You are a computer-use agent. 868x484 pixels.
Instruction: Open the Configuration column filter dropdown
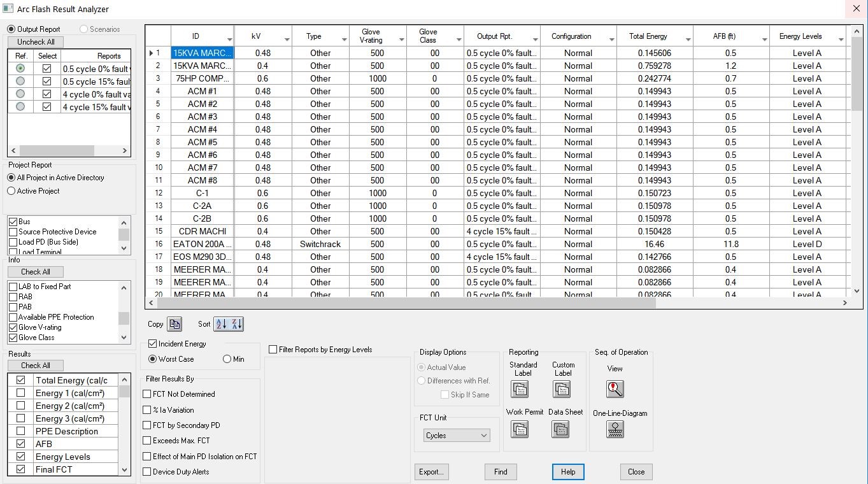611,40
